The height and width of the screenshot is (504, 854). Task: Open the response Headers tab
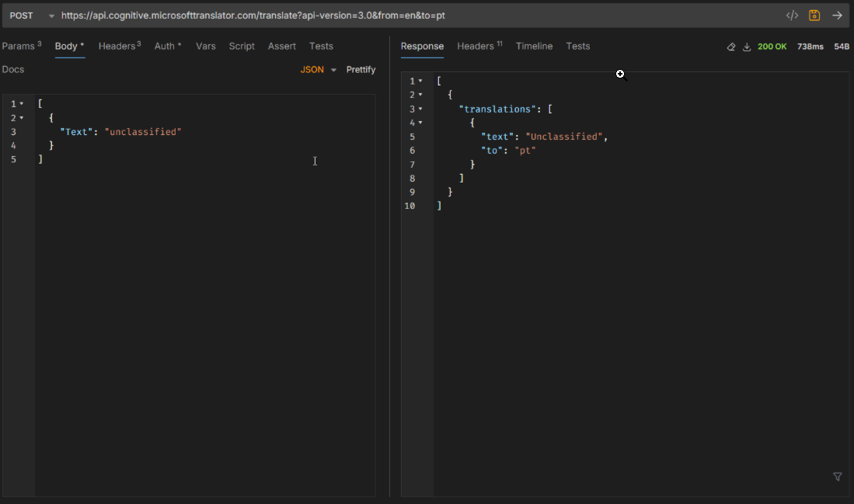click(x=474, y=47)
